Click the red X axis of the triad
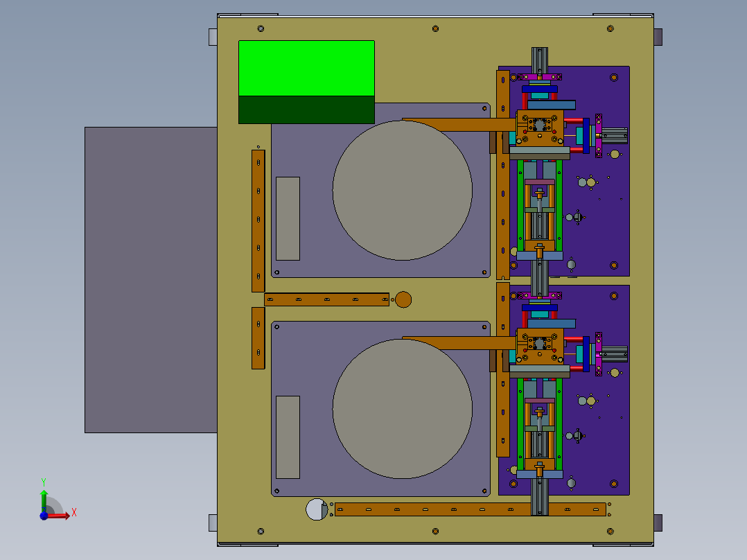The image size is (747, 560). pyautogui.click(x=59, y=515)
